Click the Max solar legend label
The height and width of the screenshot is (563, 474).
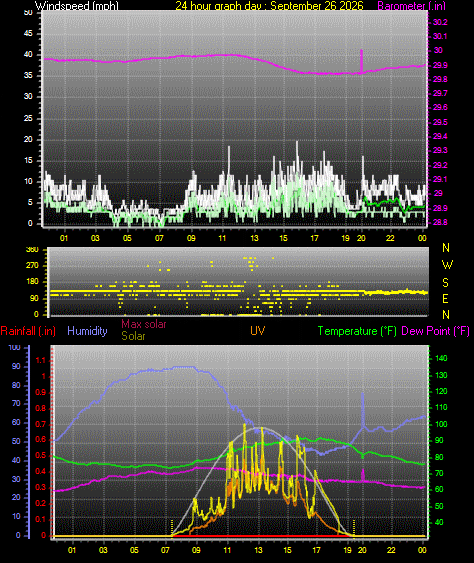coord(144,324)
